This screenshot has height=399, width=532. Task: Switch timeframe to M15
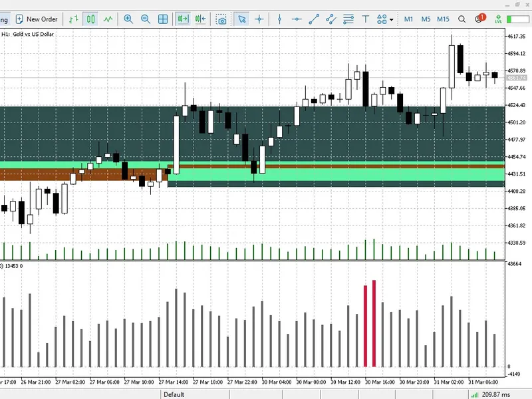tap(443, 19)
